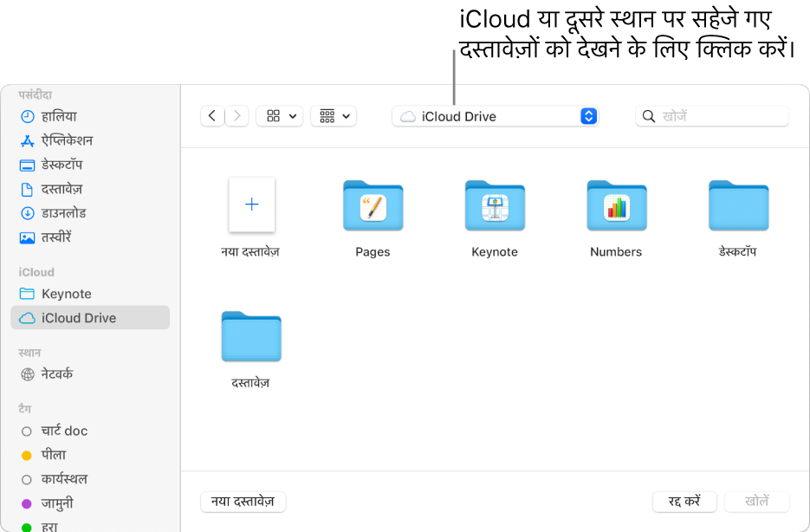Click the रद्द करें cancel button
Viewport: 810px width, 532px height.
click(684, 502)
